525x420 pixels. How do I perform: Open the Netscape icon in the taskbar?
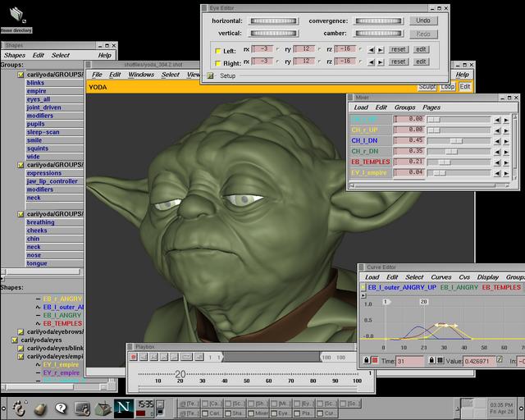click(125, 406)
